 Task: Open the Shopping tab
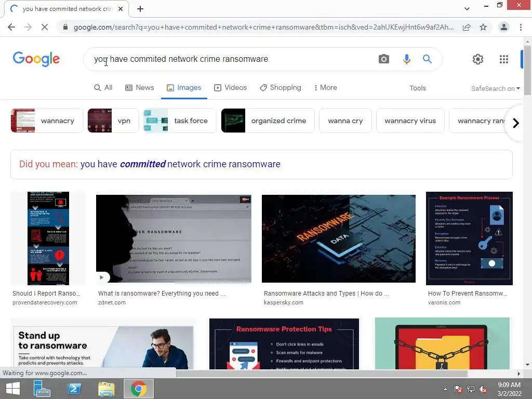click(x=280, y=87)
